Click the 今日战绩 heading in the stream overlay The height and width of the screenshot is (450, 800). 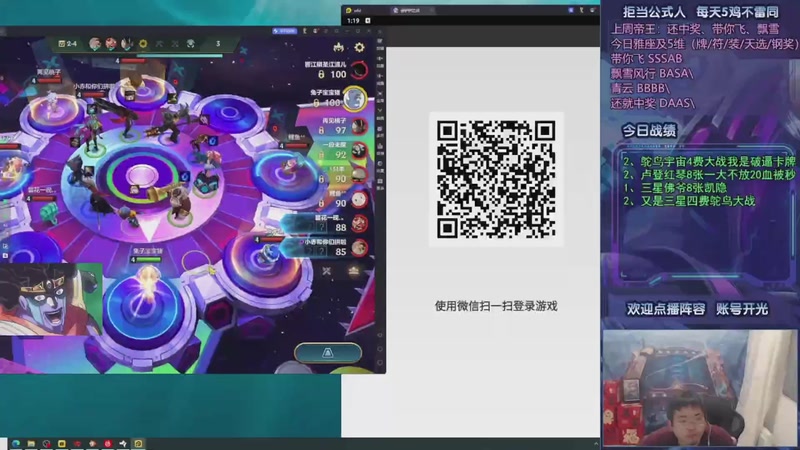pyautogui.click(x=649, y=130)
